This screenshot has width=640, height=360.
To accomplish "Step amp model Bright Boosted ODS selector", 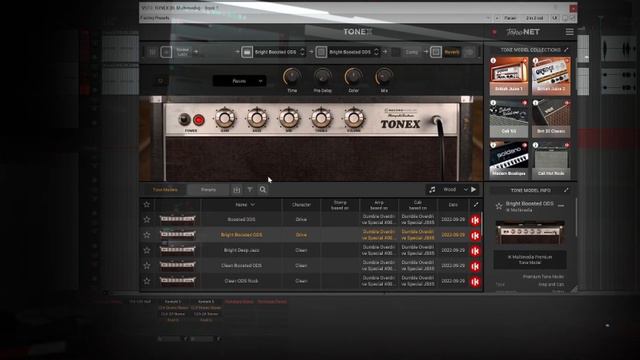I will (x=302, y=52).
